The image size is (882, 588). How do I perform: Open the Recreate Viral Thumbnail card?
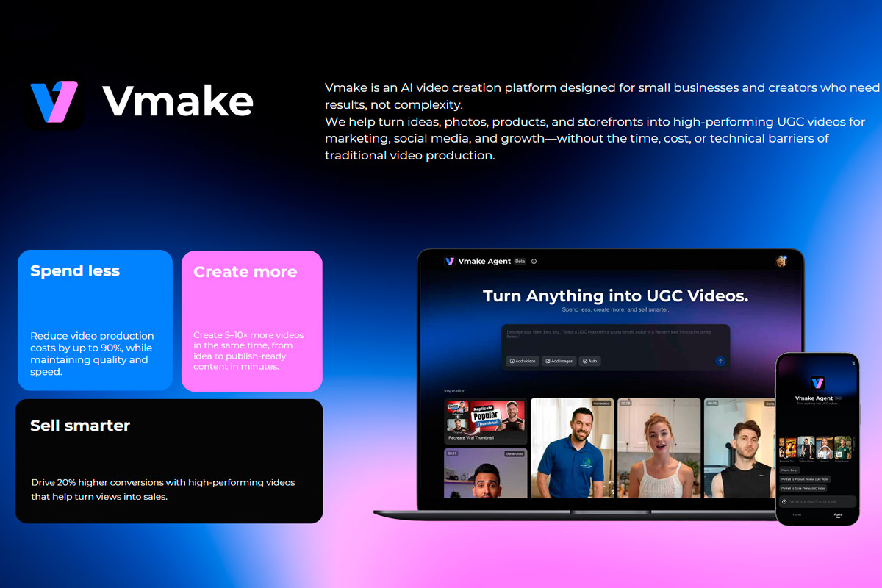[486, 421]
